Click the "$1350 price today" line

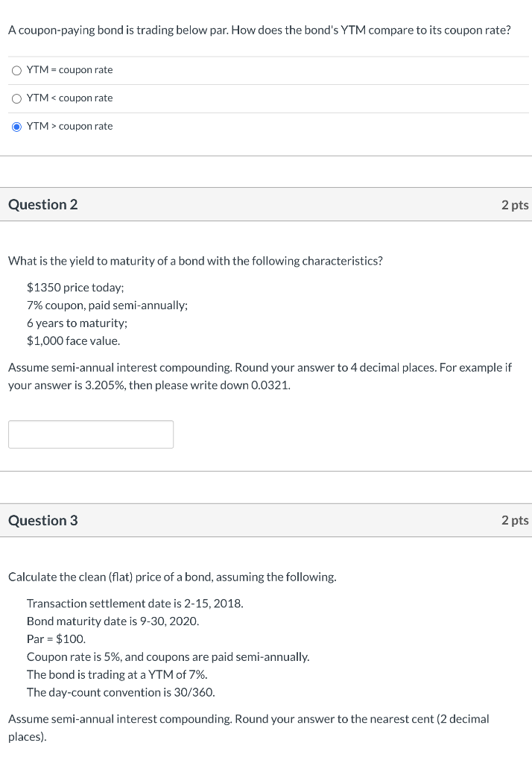point(75,288)
